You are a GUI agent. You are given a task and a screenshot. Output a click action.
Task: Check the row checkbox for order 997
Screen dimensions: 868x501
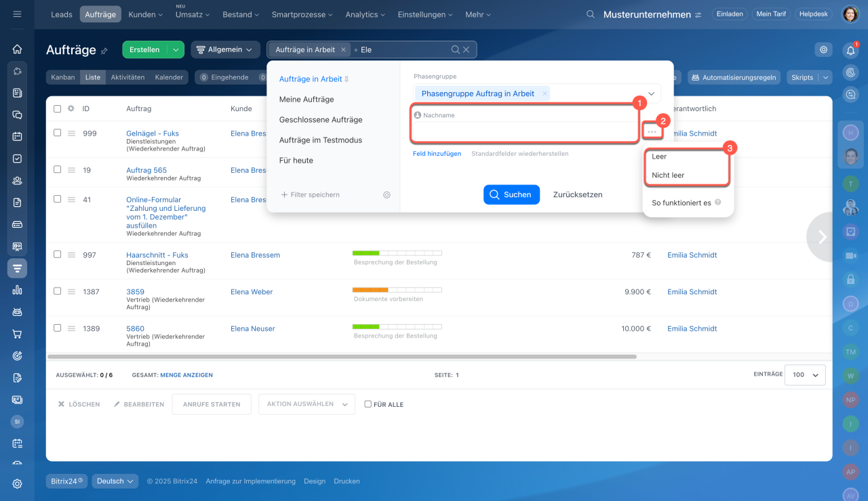(57, 254)
